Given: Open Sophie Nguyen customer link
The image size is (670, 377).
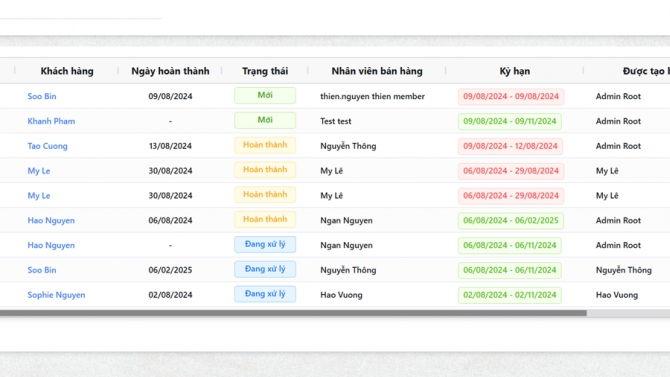Looking at the screenshot, I should pos(56,295).
